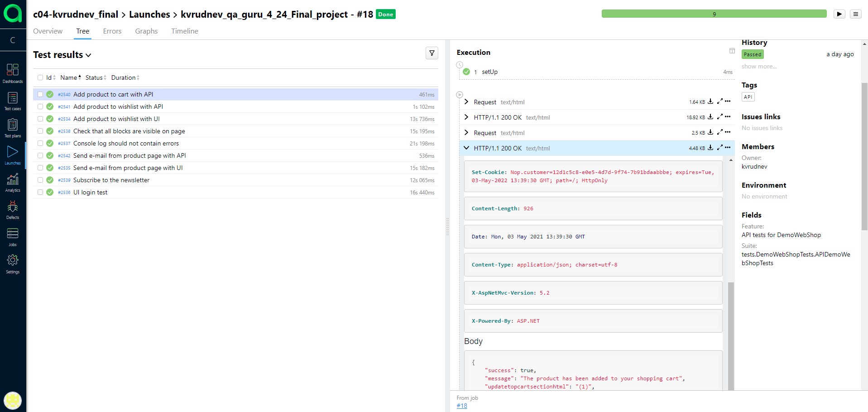This screenshot has width=868, height=412.
Task: Expand the first Request text/html attachment
Action: coord(466,102)
